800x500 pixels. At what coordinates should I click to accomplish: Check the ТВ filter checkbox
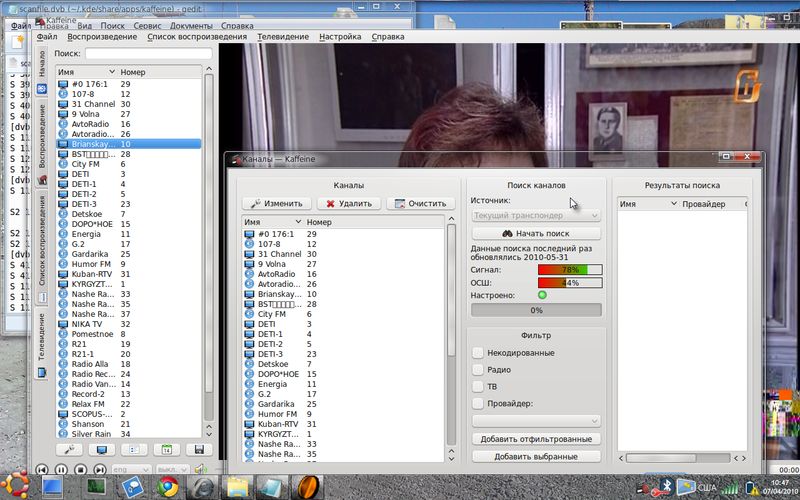pyautogui.click(x=478, y=386)
